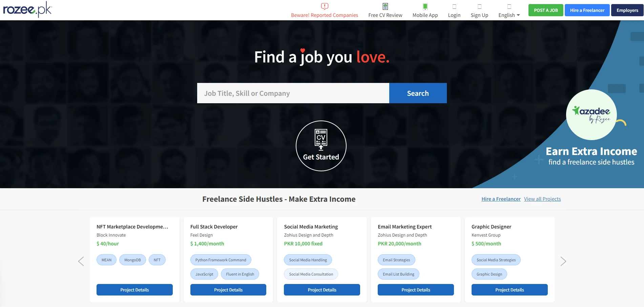Click Social Media Marketing project title
The width and height of the screenshot is (644, 307).
311,227
